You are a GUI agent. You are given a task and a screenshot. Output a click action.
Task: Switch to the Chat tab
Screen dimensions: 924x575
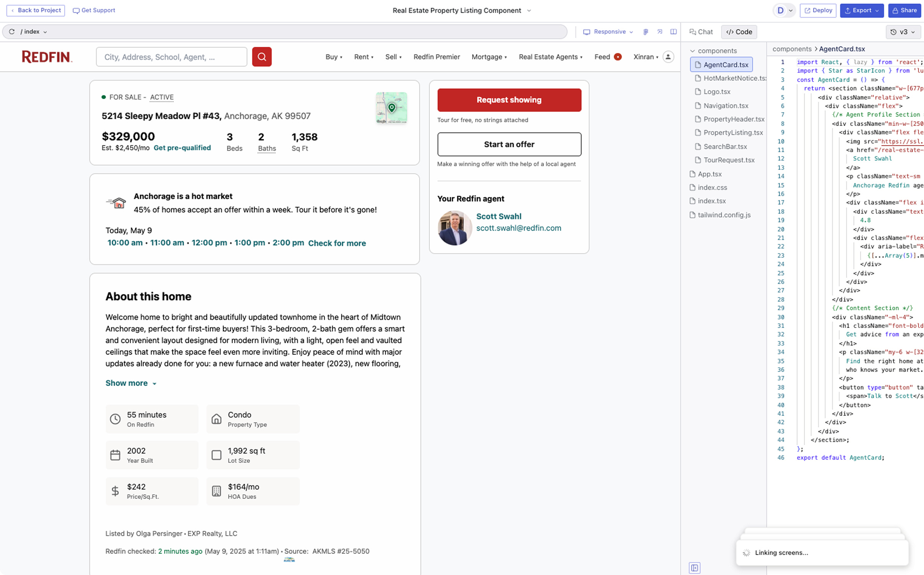click(701, 32)
